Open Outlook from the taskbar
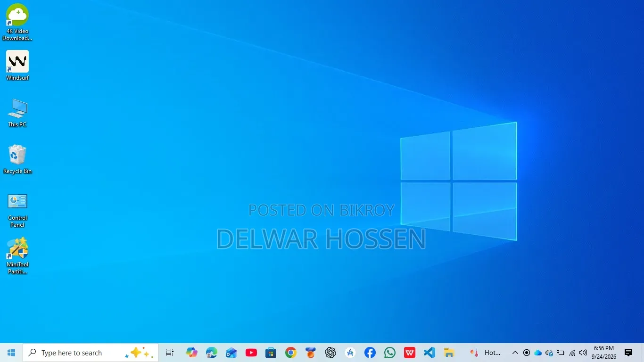Viewport: 644px width, 362px height. (x=231, y=353)
